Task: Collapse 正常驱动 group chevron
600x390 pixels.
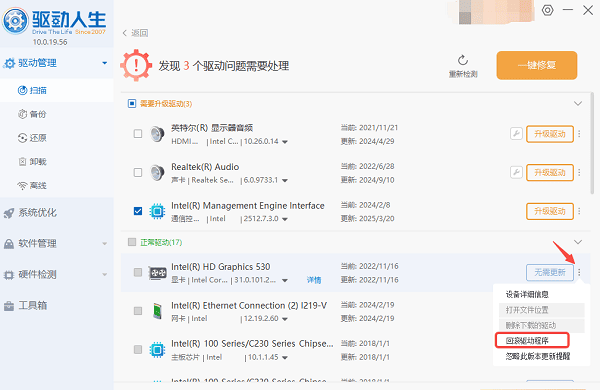Action: (578, 242)
